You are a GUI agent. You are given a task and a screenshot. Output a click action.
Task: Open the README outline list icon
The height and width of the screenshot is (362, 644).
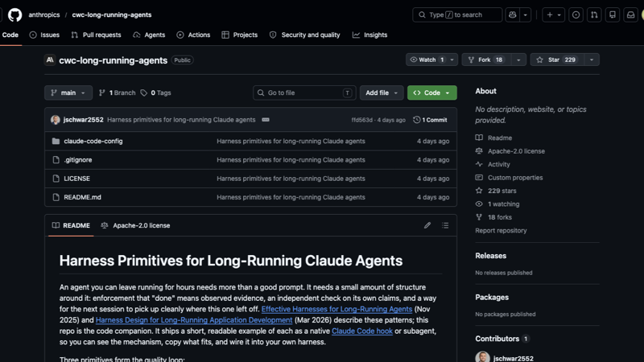click(445, 225)
